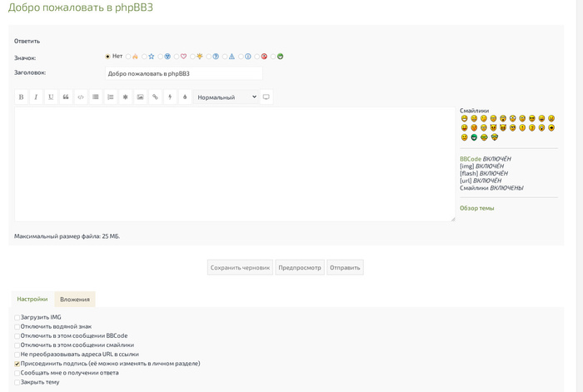583x392 pixels.
Task: Select the 'Нет' topic icon option
Action: click(107, 57)
